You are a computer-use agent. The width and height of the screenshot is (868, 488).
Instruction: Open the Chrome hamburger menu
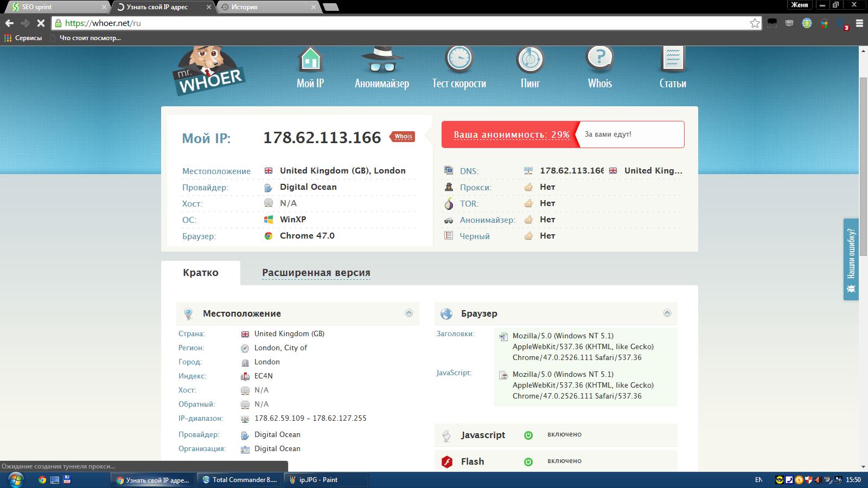coord(859,23)
